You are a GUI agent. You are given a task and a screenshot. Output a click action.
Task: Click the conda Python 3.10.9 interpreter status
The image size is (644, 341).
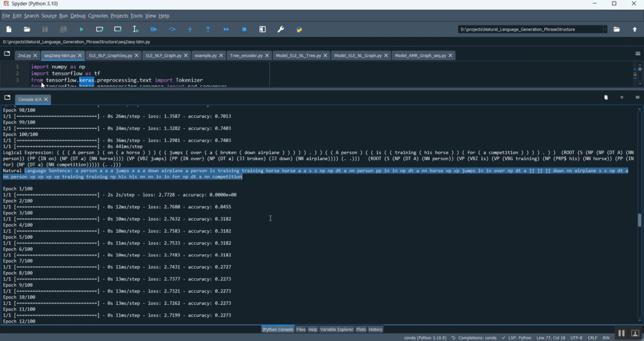click(x=425, y=338)
